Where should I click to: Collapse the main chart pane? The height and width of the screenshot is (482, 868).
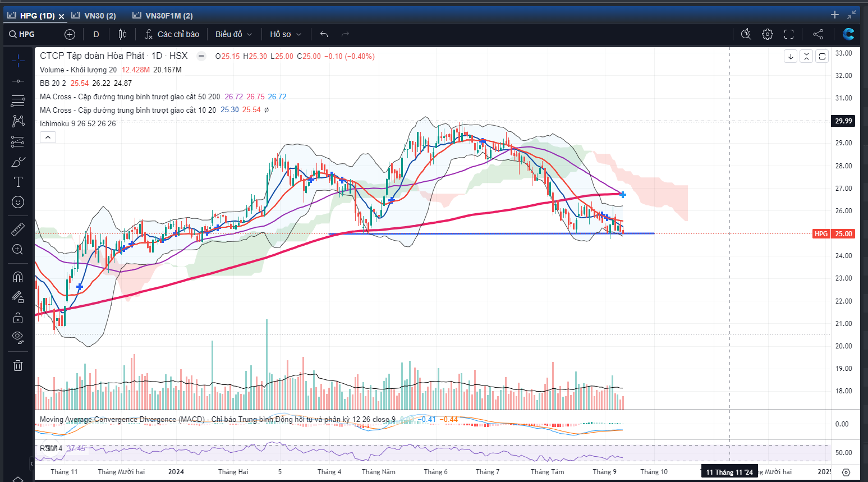[x=806, y=56]
